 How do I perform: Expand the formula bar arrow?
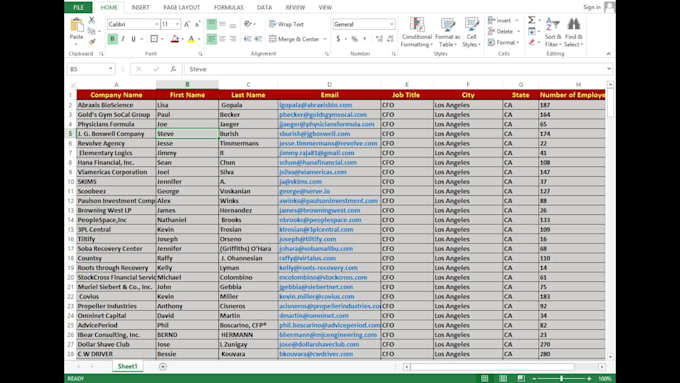click(609, 69)
